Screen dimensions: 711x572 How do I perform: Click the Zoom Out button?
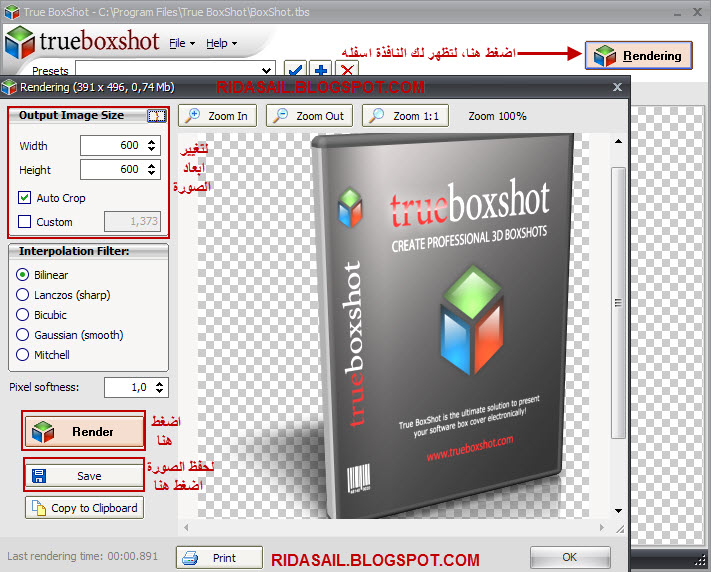[x=309, y=116]
